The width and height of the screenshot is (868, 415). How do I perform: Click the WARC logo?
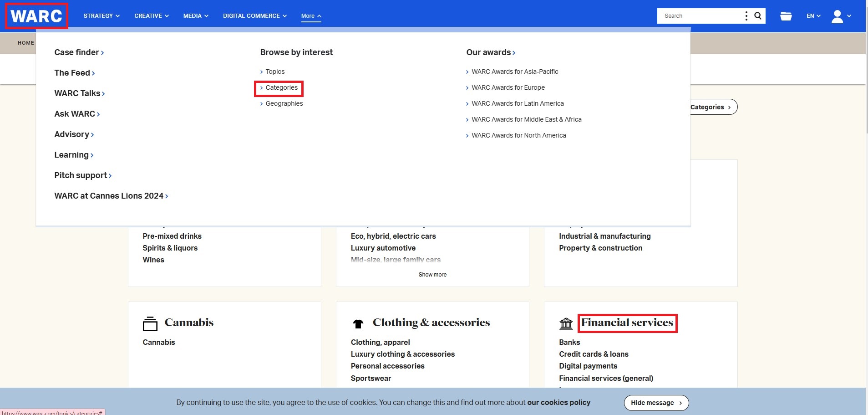(x=36, y=16)
